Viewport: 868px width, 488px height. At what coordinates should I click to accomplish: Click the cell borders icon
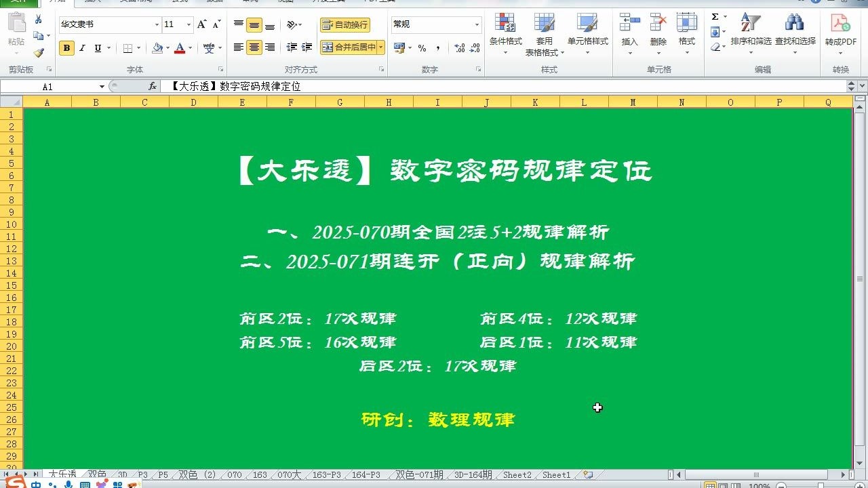[127, 48]
